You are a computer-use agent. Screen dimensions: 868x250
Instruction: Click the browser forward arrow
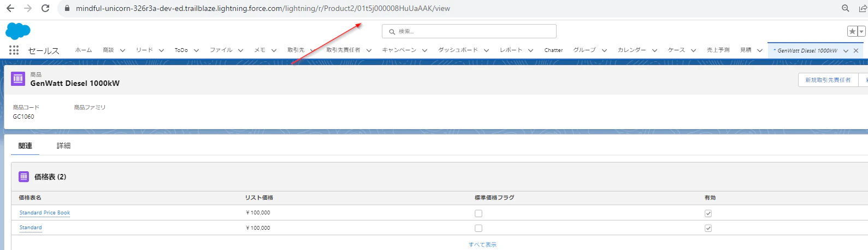coord(28,8)
